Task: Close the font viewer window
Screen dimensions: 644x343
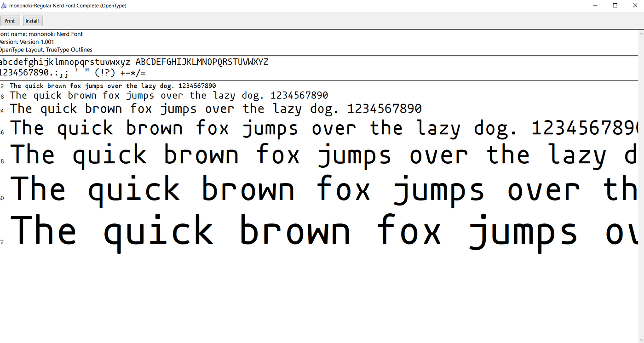Action: pos(636,6)
